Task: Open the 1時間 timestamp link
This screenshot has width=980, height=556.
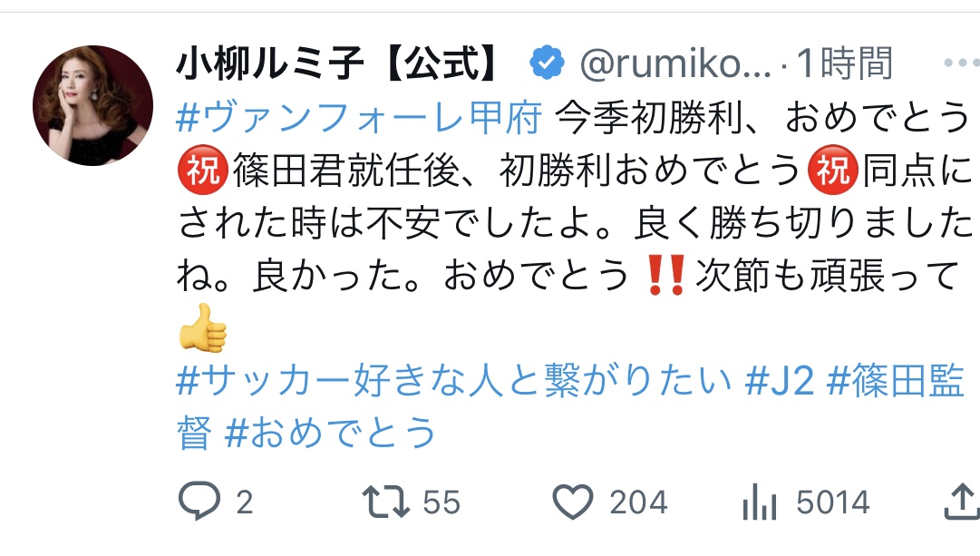Action: pos(845,63)
